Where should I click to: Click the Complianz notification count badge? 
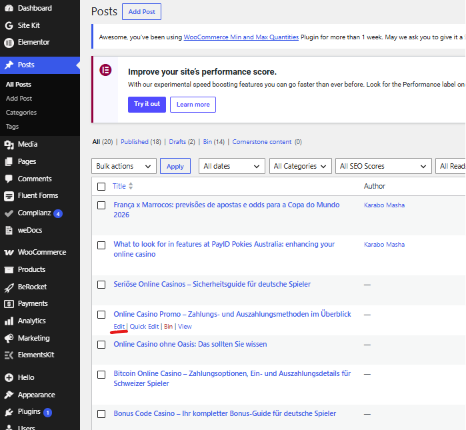[58, 214]
